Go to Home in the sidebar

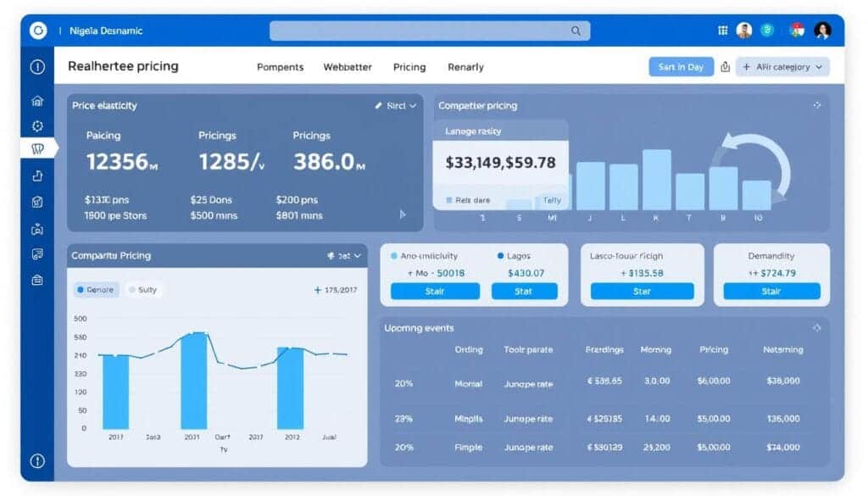[x=37, y=101]
